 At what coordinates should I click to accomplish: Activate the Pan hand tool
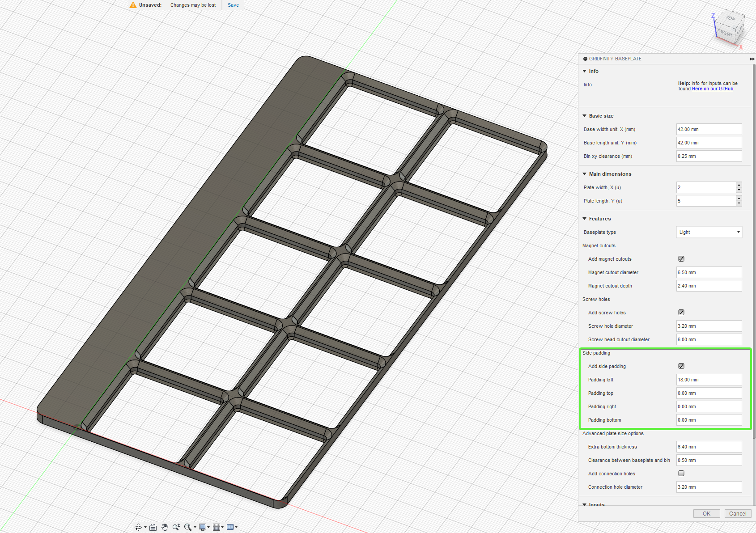[165, 527]
